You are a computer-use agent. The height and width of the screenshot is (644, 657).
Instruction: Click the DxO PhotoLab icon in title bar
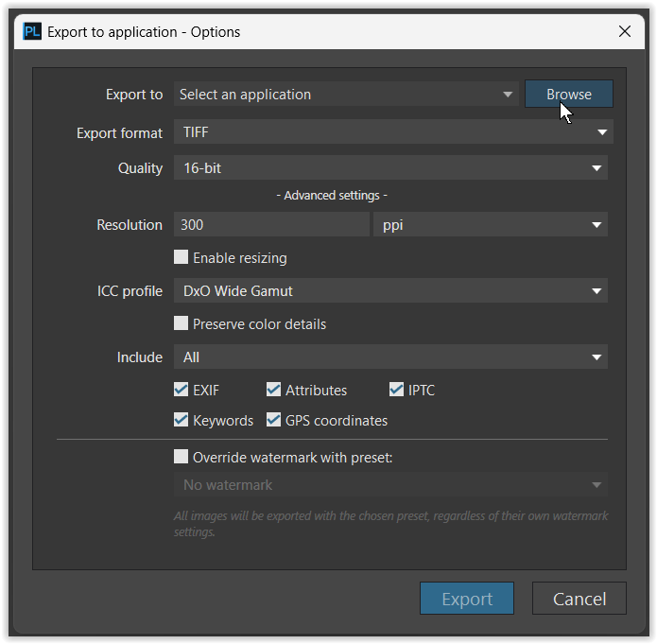coord(32,31)
